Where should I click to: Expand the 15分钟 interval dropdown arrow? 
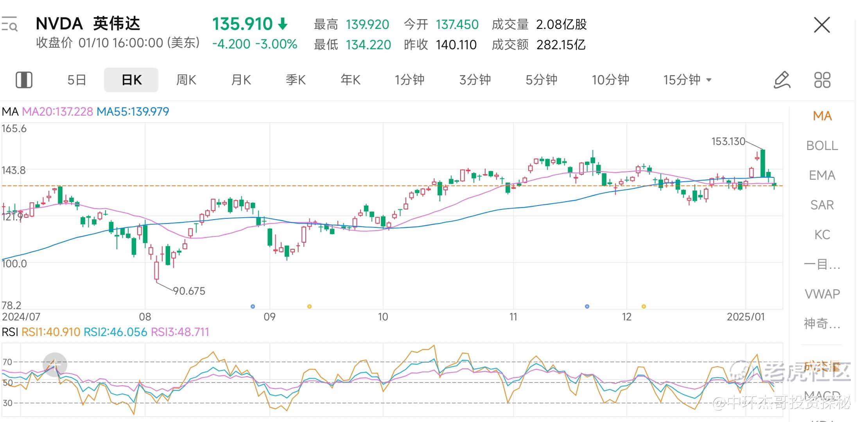coord(709,80)
